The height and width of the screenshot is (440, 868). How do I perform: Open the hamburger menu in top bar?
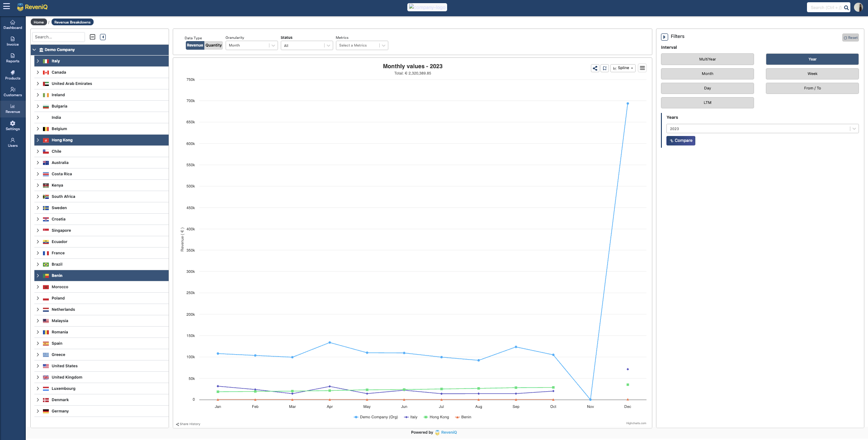pos(7,7)
